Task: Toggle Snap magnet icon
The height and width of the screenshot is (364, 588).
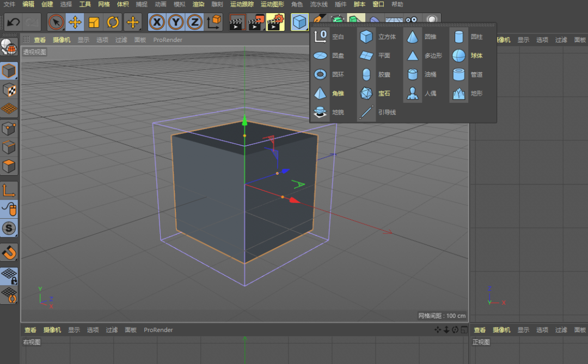Action: [9, 252]
